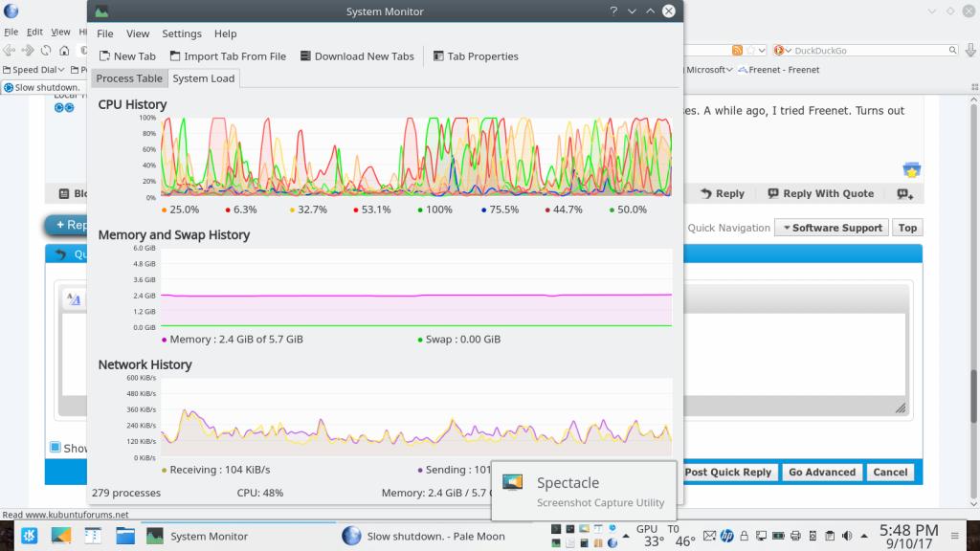Viewport: 980px width, 551px height.
Task: Click the Download New Tabs icon
Action: [305, 56]
